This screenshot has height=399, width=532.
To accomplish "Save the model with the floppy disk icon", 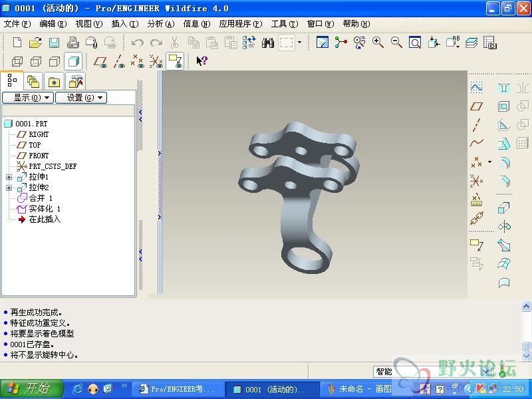I will click(x=54, y=43).
